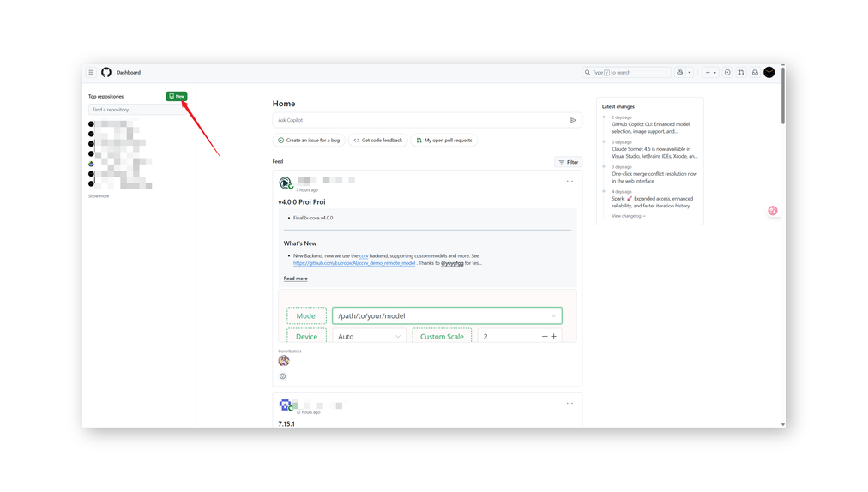Open three-dot menu on 7.15.1 feed card
Image resolution: width=868 pixels, height=492 pixels.
click(570, 404)
